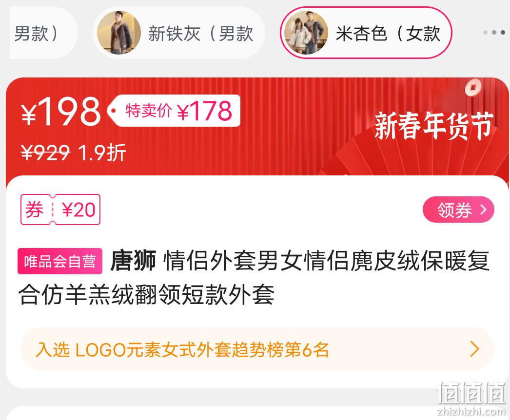Expand the ranking chevron arrow

pos(475,349)
